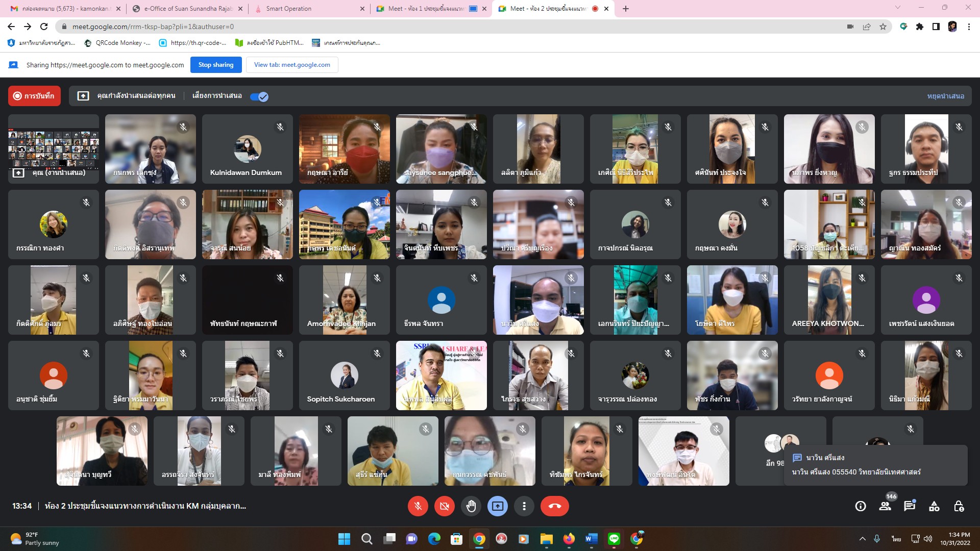Unmute the microphone
Viewport: 980px width, 551px height.
tap(418, 506)
